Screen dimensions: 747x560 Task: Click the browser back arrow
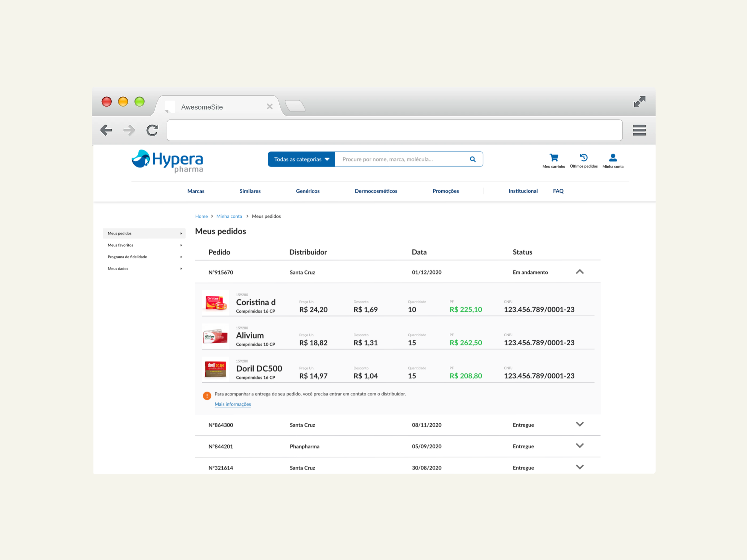coord(106,130)
